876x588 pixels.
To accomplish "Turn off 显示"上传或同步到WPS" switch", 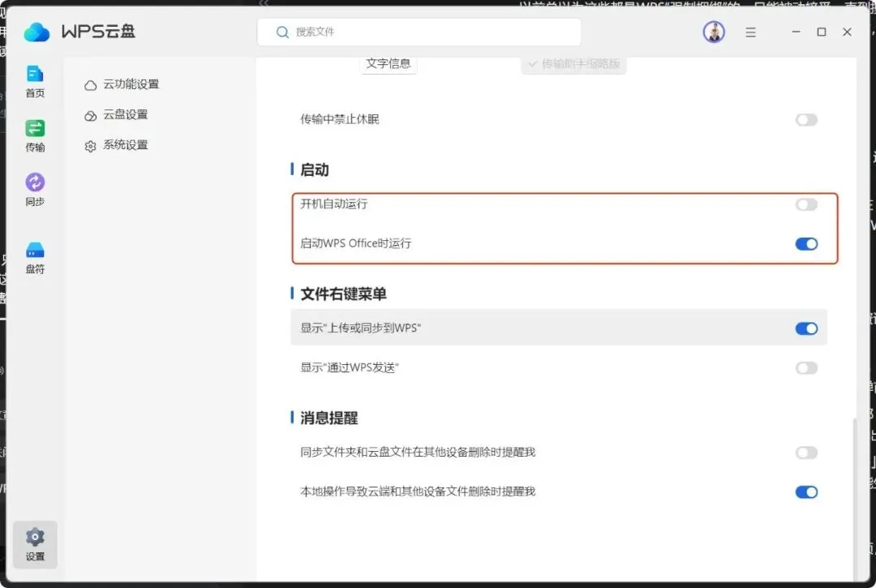I will point(806,328).
